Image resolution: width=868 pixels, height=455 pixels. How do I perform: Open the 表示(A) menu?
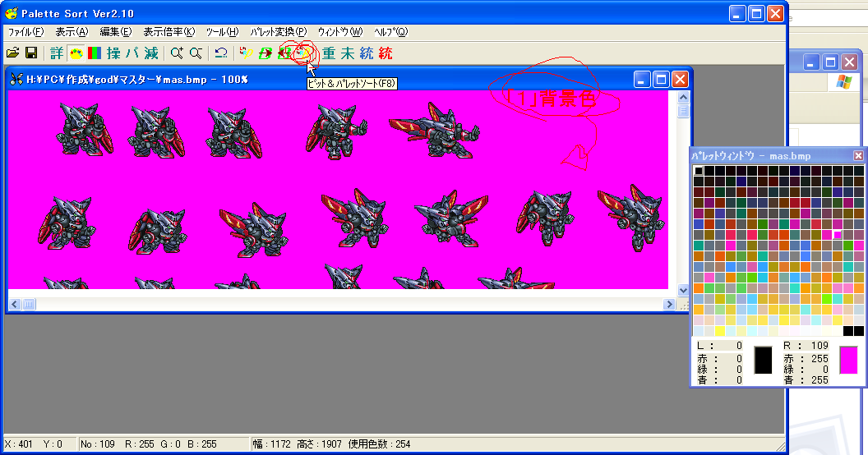[x=72, y=32]
